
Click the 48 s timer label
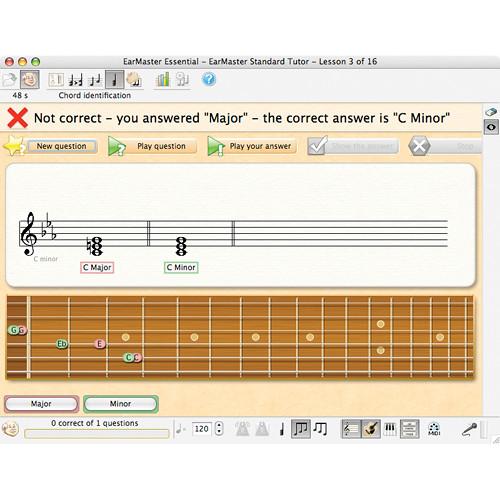point(20,95)
